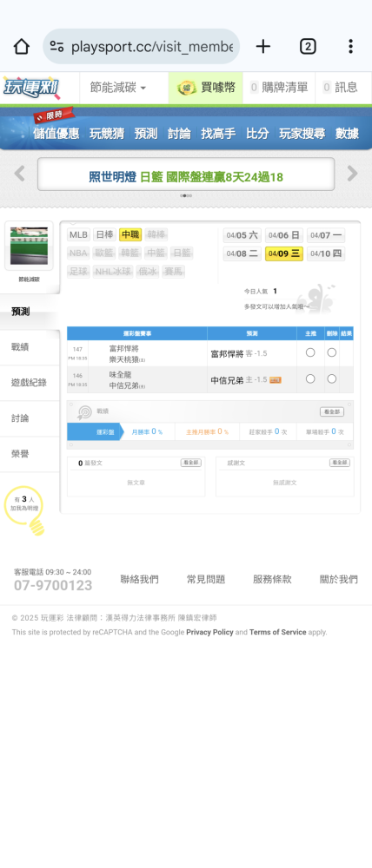Select date 04/09 三
The image size is (372, 868).
pos(284,253)
